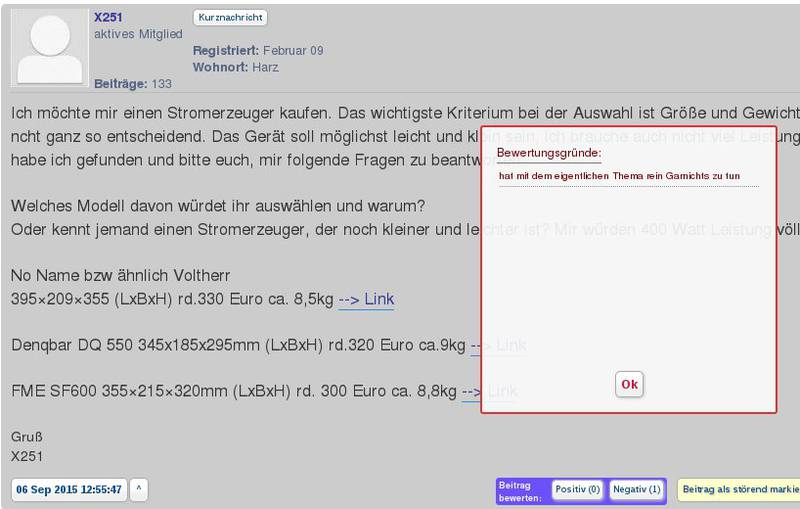Click the Bewertungsgründe heading in the popup

point(549,152)
